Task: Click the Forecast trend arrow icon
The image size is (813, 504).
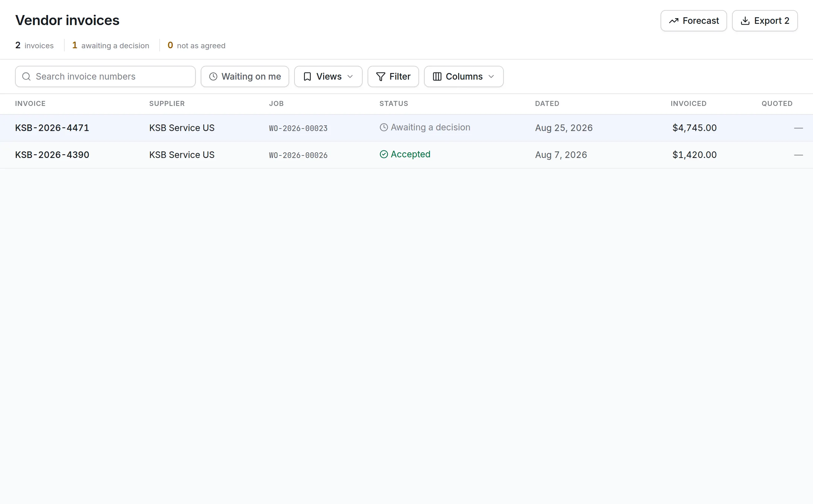Action: pyautogui.click(x=673, y=21)
